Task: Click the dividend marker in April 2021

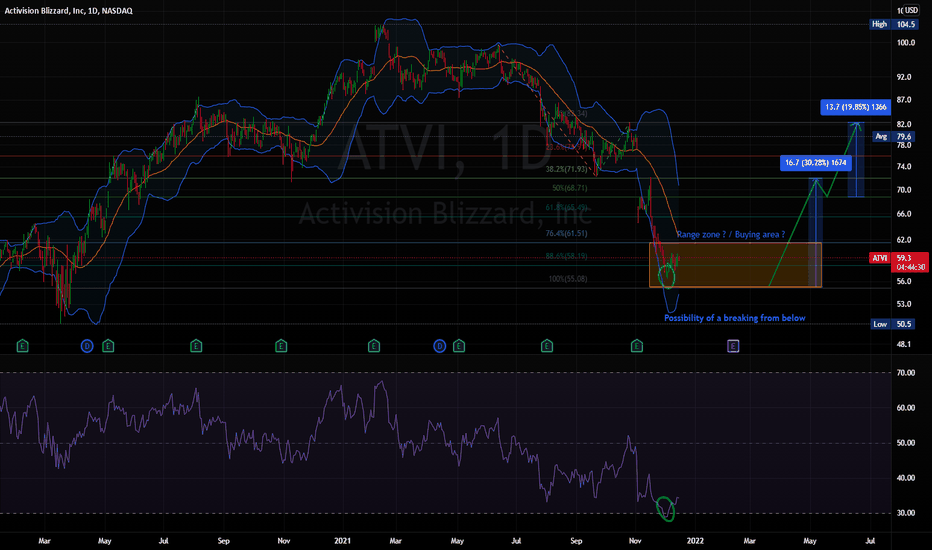Action: [440, 345]
